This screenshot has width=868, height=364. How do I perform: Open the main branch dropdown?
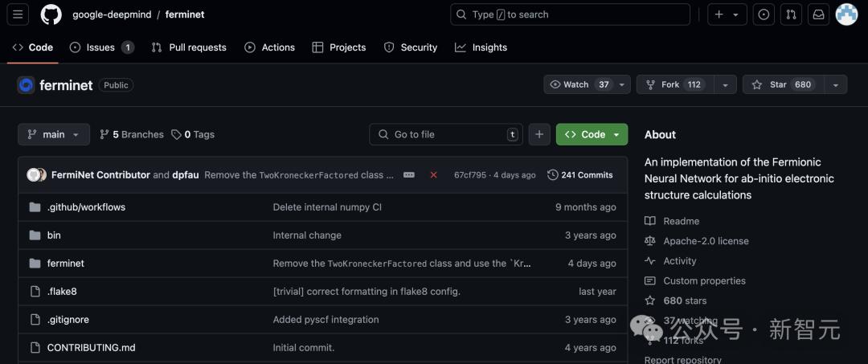tap(53, 134)
